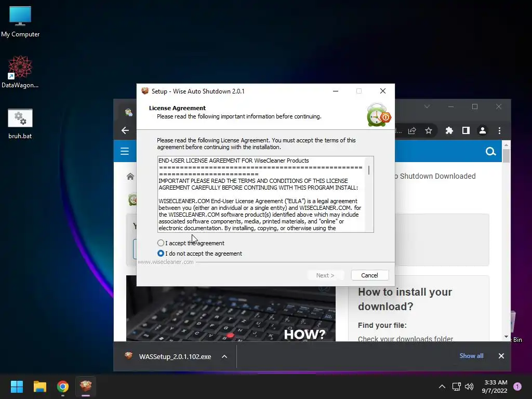
Task: Open Chrome's tab search chevron
Action: (427, 107)
